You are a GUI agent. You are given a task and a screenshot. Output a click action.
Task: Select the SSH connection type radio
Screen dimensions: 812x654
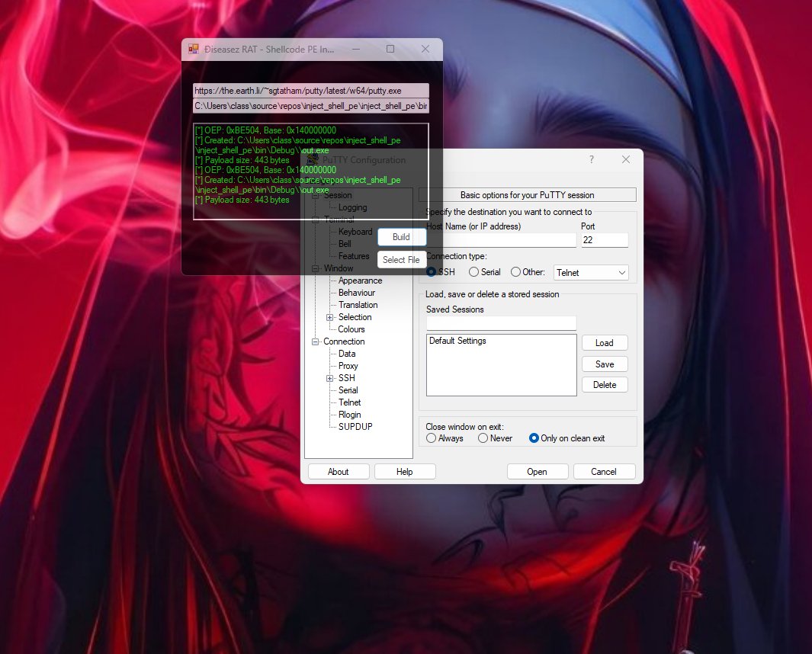click(x=431, y=272)
